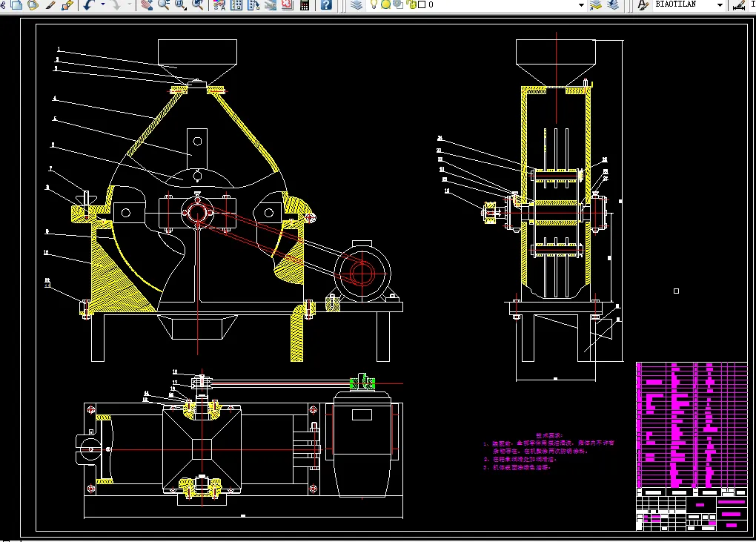Select the Match Properties brush icon
This screenshot has height=542, width=756.
[x=50, y=5]
